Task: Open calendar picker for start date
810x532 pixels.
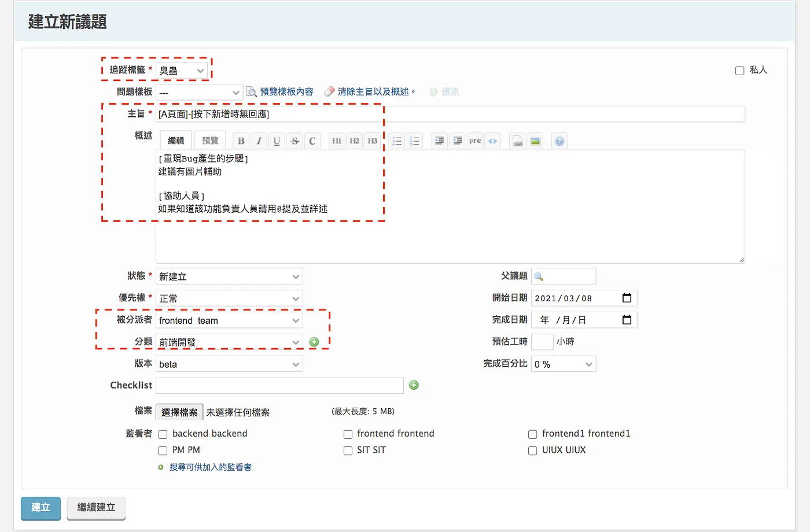Action: [627, 298]
